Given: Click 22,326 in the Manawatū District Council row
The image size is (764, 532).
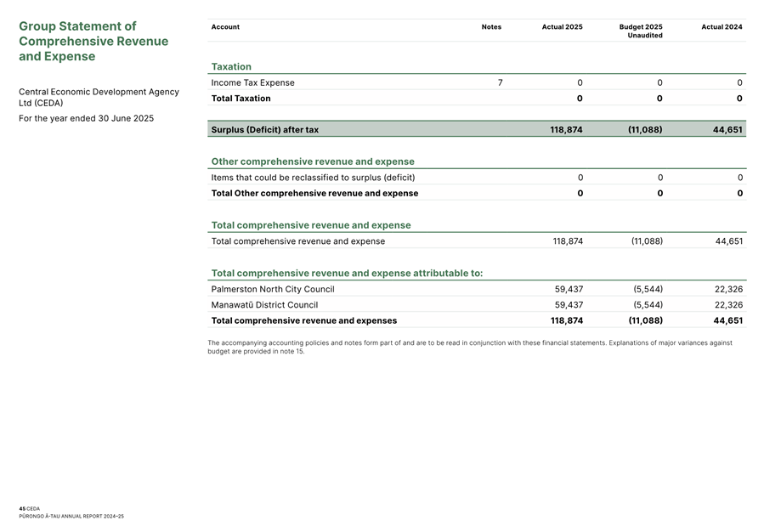Looking at the screenshot, I should pyautogui.click(x=728, y=305).
